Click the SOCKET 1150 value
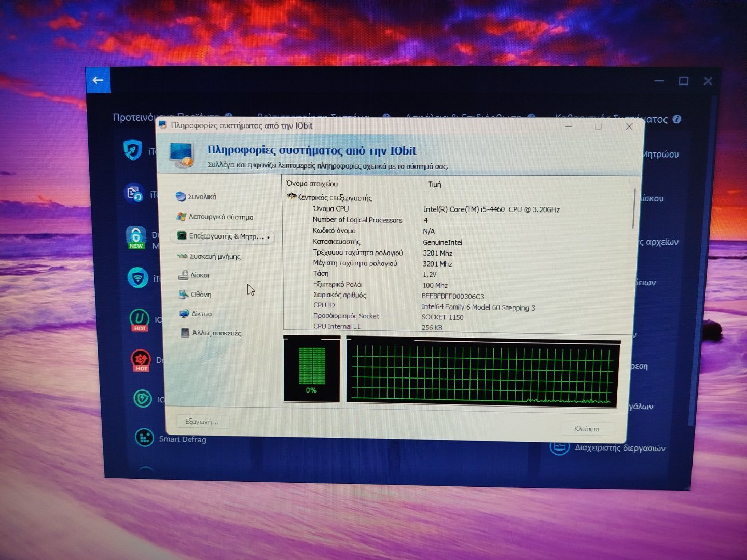The image size is (747, 560). click(442, 317)
